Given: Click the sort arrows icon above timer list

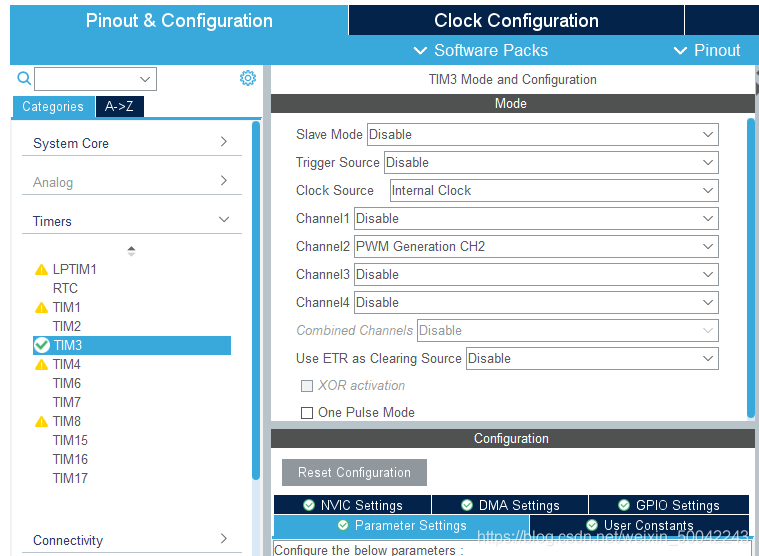Looking at the screenshot, I should tap(131, 251).
